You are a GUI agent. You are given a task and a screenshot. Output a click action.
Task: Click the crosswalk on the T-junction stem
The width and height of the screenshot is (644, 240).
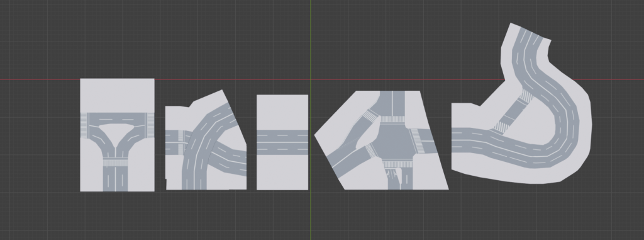[x=116, y=163]
